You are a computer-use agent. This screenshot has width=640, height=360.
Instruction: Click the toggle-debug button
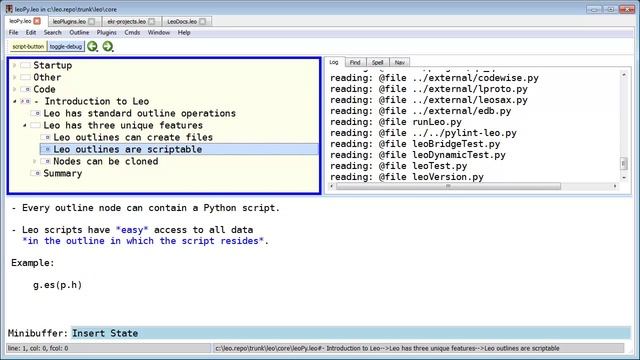pyautogui.click(x=66, y=47)
